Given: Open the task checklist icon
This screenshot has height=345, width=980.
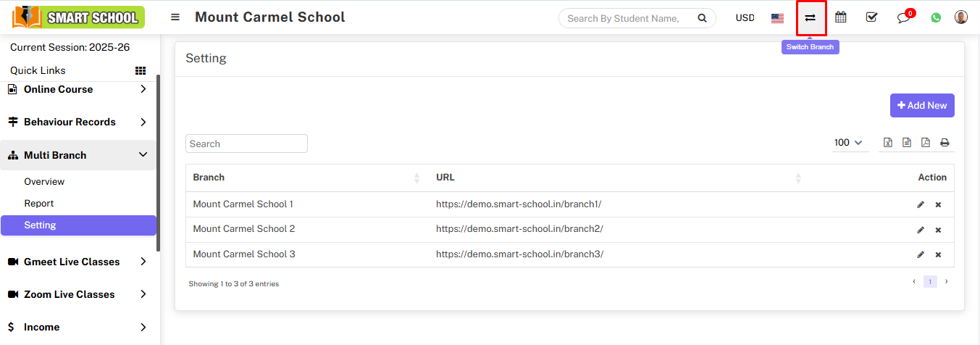Looking at the screenshot, I should (871, 17).
